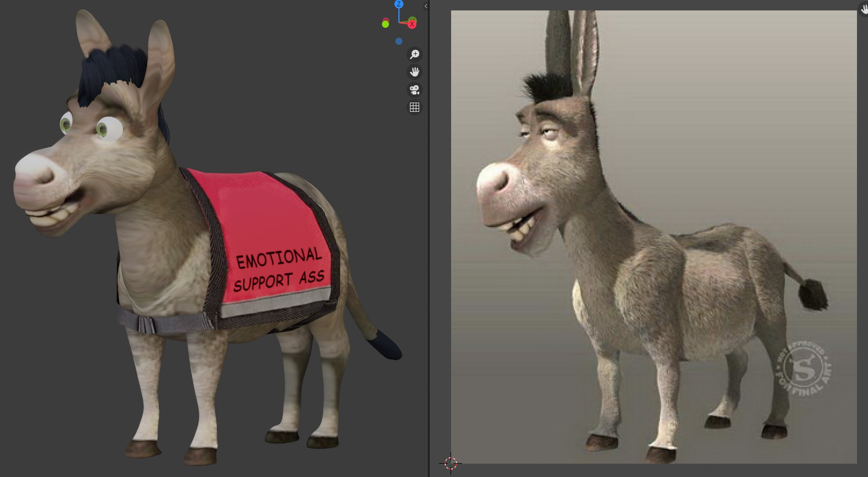The width and height of the screenshot is (868, 477).
Task: Click the green Y axis gizmo dot
Action: point(386,24)
